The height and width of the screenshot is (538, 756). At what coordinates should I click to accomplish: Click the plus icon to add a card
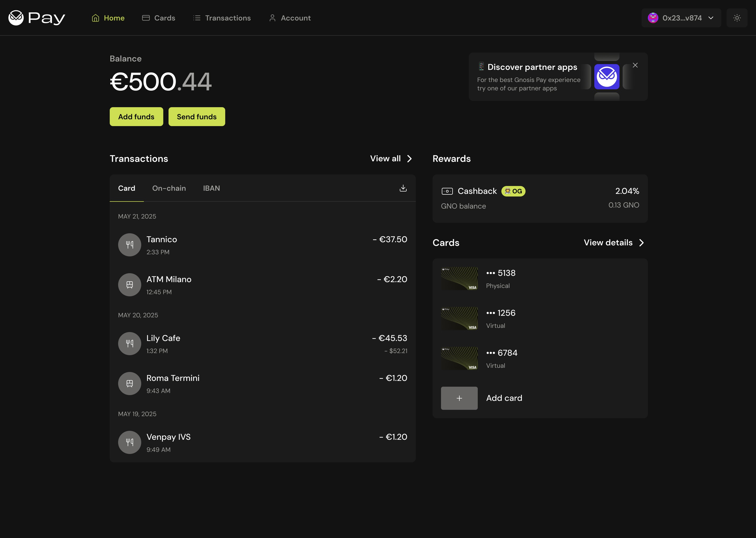[x=459, y=398]
